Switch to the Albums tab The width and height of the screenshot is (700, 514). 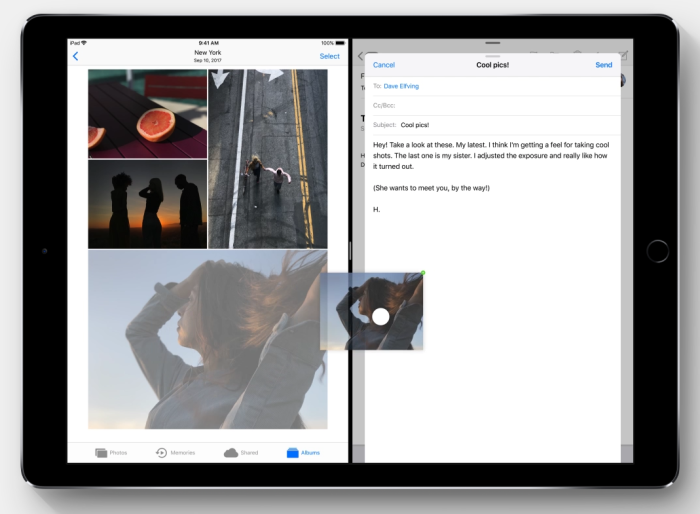click(x=303, y=453)
